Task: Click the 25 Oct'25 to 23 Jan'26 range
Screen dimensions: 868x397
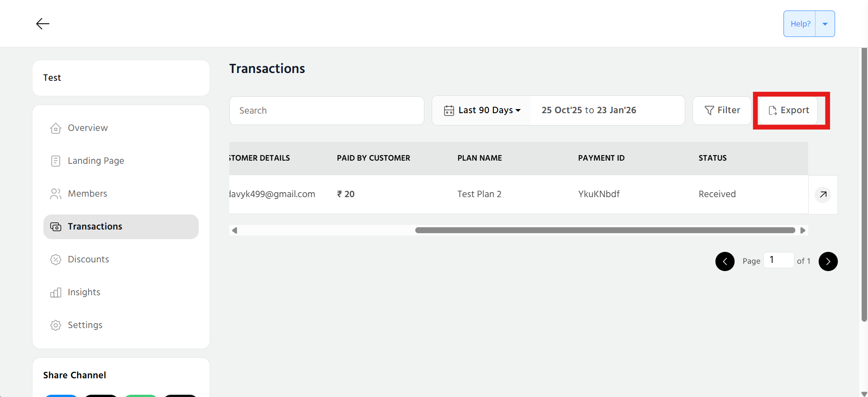Action: point(588,110)
